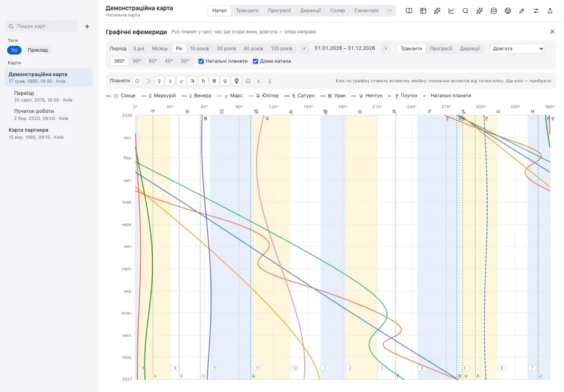Open the Карта партнера chart

(x=49, y=133)
